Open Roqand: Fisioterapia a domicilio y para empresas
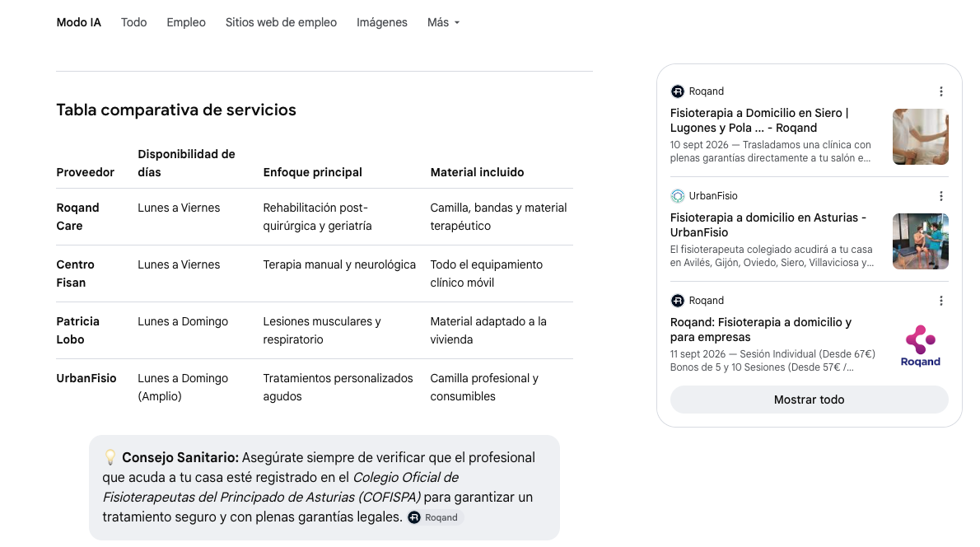Viewport: 980px width, 547px height. (x=761, y=330)
